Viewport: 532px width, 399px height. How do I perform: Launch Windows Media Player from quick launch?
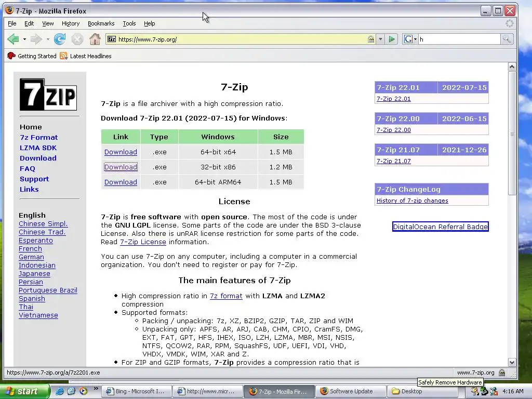[x=83, y=391]
